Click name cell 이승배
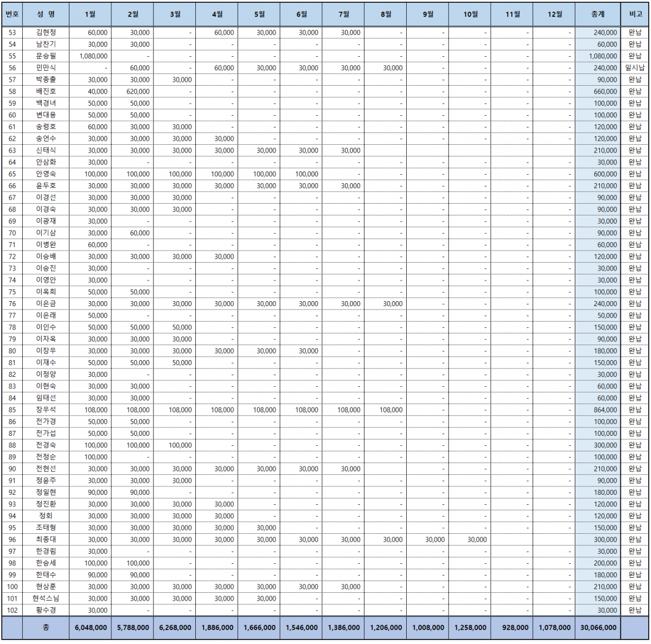The height and width of the screenshot is (644, 651). pyautogui.click(x=46, y=257)
